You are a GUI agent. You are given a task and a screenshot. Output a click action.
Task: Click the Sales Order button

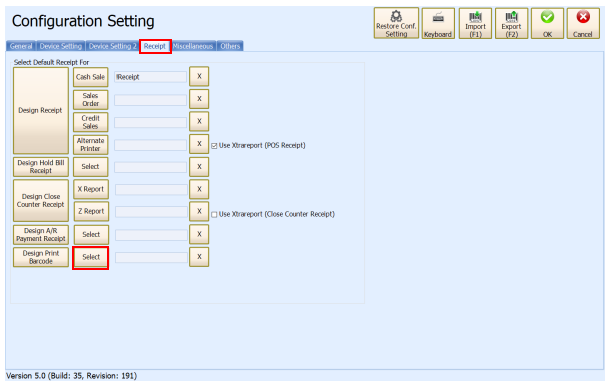tap(90, 100)
